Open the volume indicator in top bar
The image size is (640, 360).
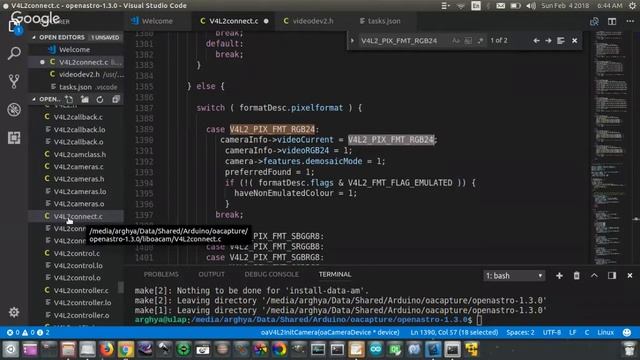531,6
